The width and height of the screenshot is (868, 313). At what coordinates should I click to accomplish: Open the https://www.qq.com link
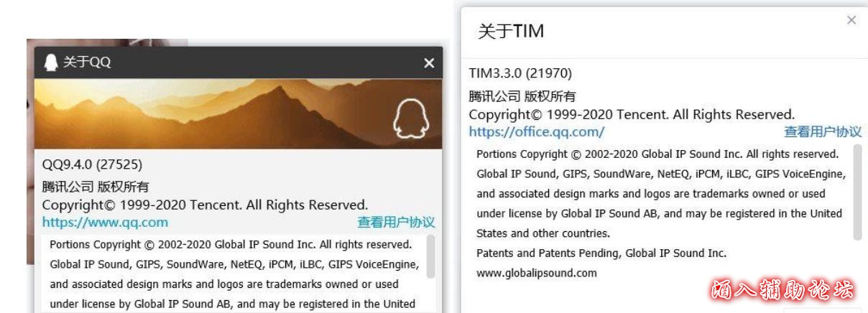pos(105,222)
